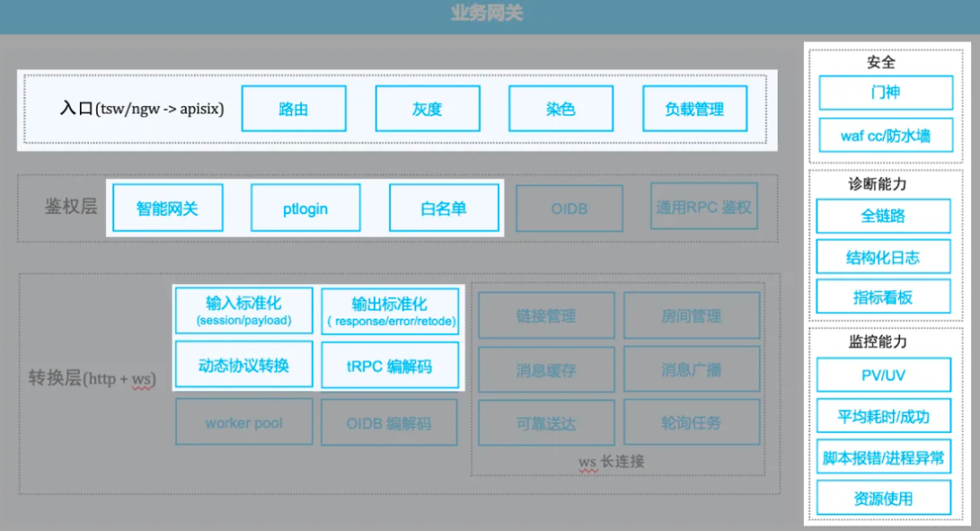This screenshot has height=531, width=980.
Task: Click the 轮询任务 box
Action: tap(691, 423)
